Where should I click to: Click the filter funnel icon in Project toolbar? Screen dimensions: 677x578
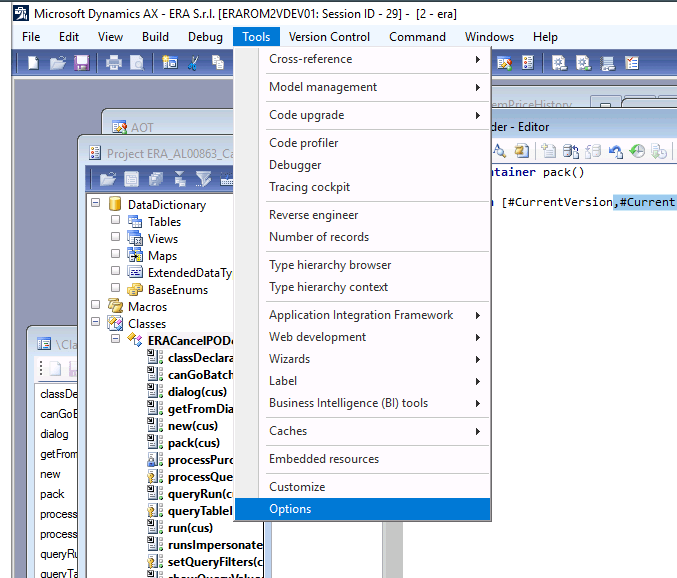click(x=203, y=179)
